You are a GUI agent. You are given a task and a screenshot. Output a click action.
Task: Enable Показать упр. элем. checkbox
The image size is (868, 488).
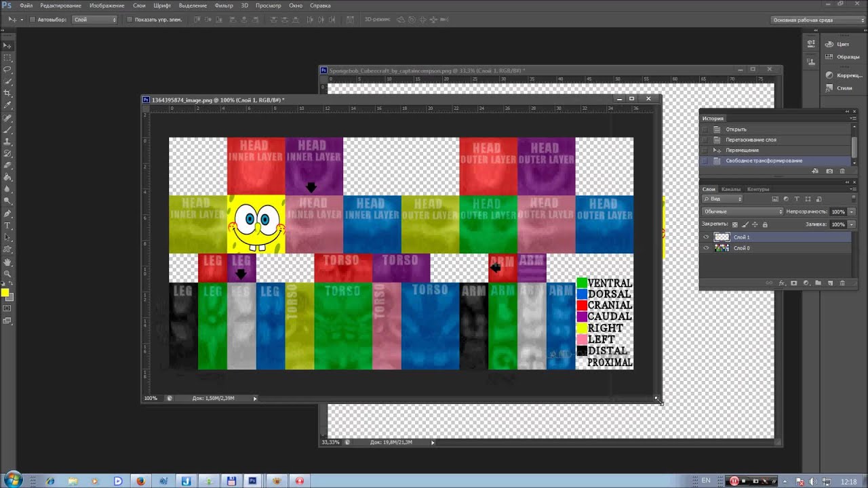pyautogui.click(x=129, y=20)
